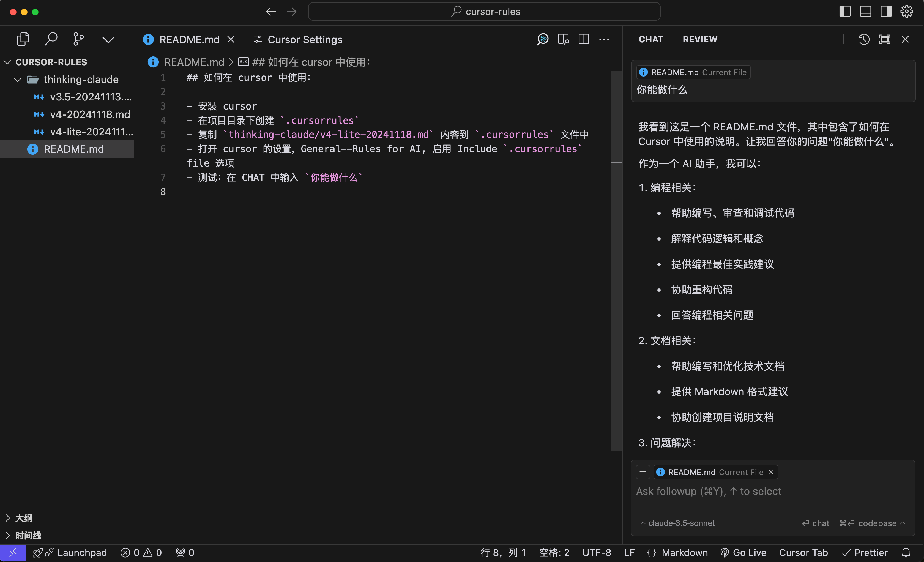Open the settings gear icon
This screenshot has height=562, width=924.
906,12
